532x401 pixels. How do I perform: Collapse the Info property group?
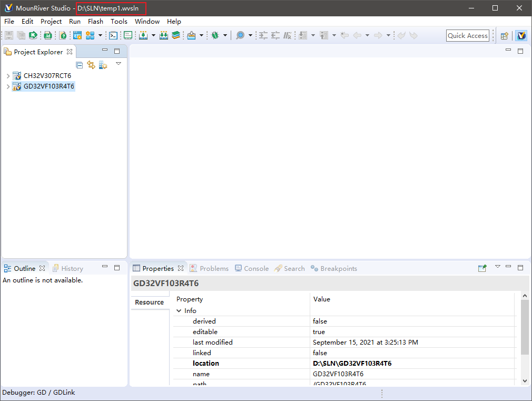pos(179,311)
